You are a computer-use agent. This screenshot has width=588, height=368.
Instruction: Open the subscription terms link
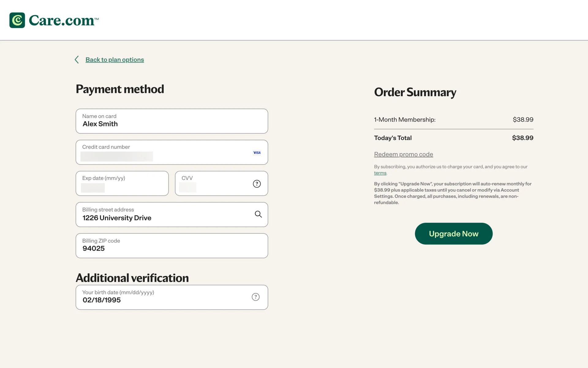[380, 173]
